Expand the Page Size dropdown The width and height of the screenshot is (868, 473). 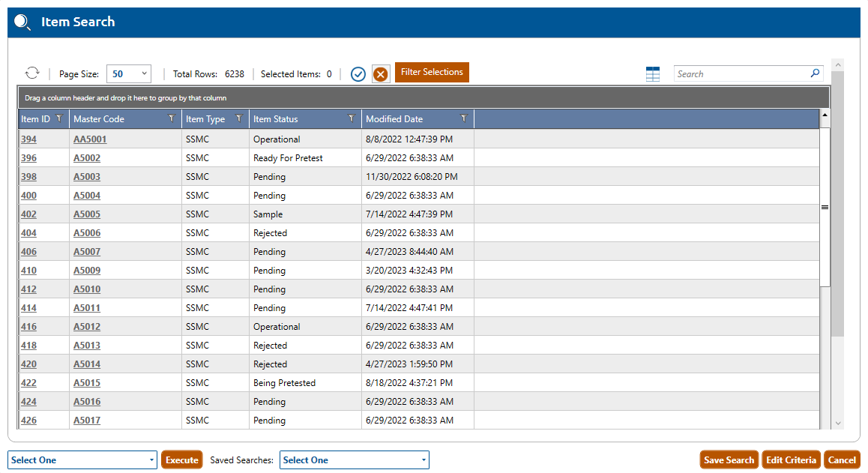(x=129, y=73)
